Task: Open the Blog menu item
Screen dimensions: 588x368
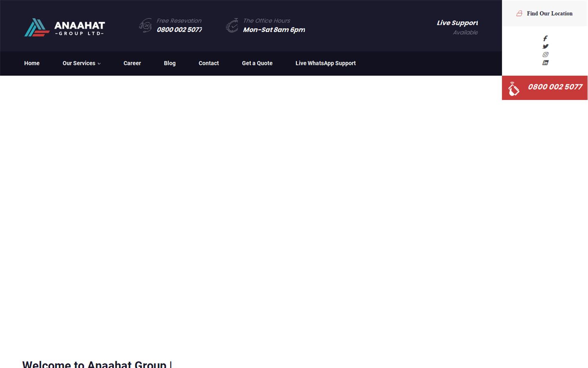Action: [169, 63]
